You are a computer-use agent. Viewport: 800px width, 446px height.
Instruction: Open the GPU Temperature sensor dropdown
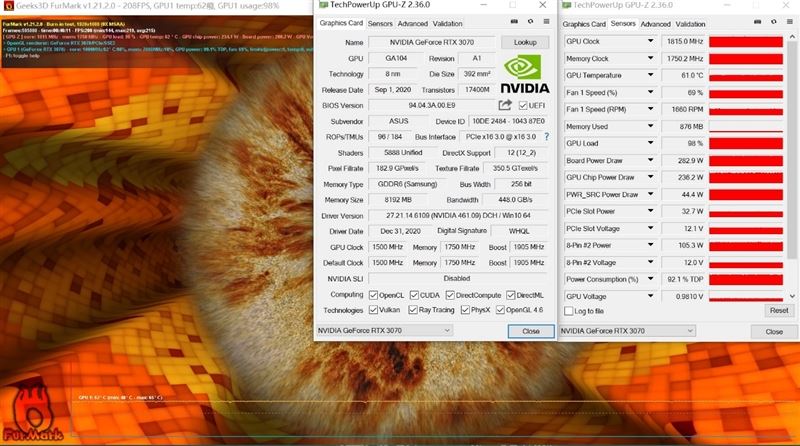[x=651, y=75]
